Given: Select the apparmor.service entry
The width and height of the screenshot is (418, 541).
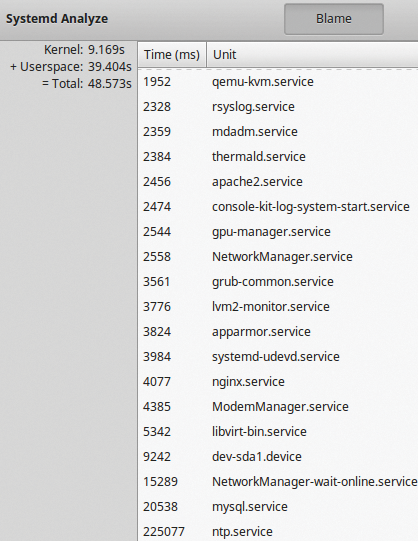Looking at the screenshot, I should click(278, 332).
